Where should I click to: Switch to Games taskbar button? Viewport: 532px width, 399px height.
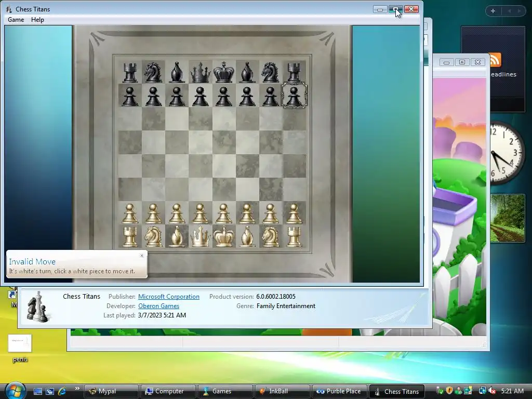(225, 391)
